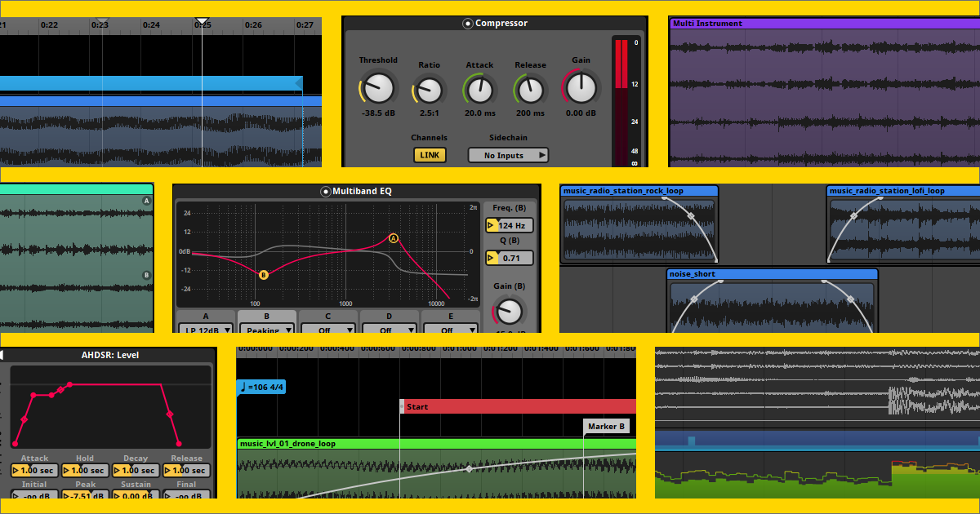This screenshot has width=980, height=514.
Task: Select the noise_short instrument
Action: (773, 274)
